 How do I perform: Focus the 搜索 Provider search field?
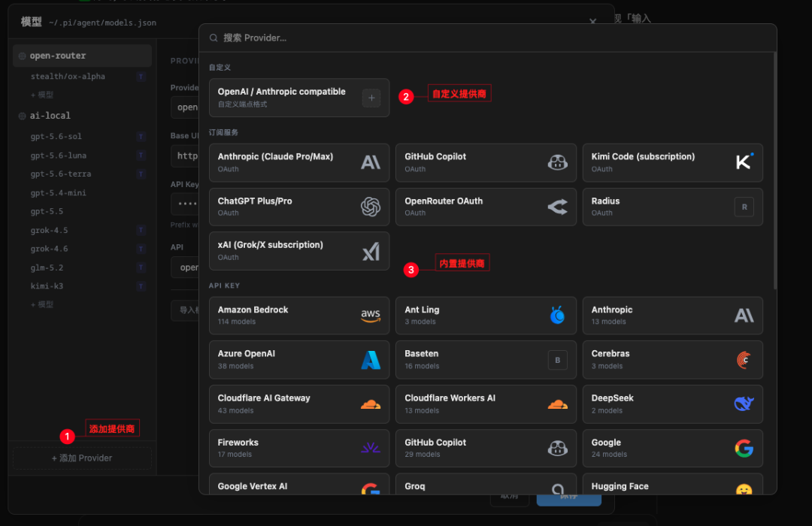pos(488,38)
